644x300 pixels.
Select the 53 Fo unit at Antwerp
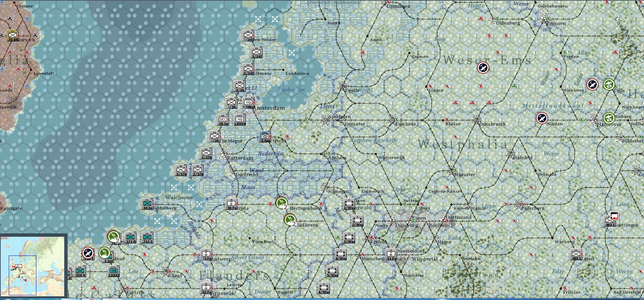click(x=206, y=254)
